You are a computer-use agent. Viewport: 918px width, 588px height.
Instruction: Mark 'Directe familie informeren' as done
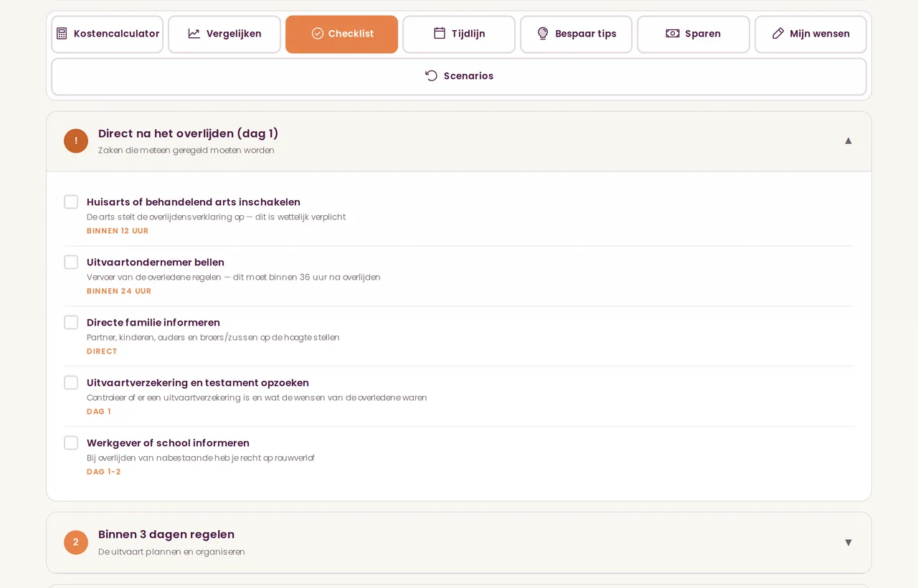71,323
